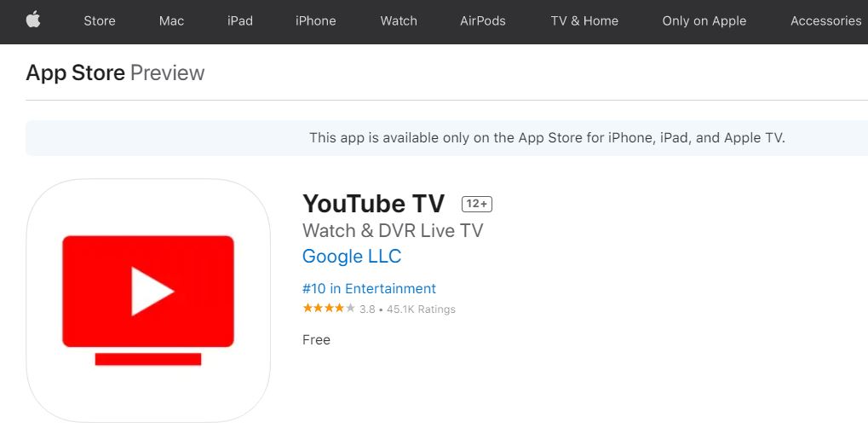Screen dimensions: 868x428
Task: Open the Watch navigation item
Action: tap(399, 21)
